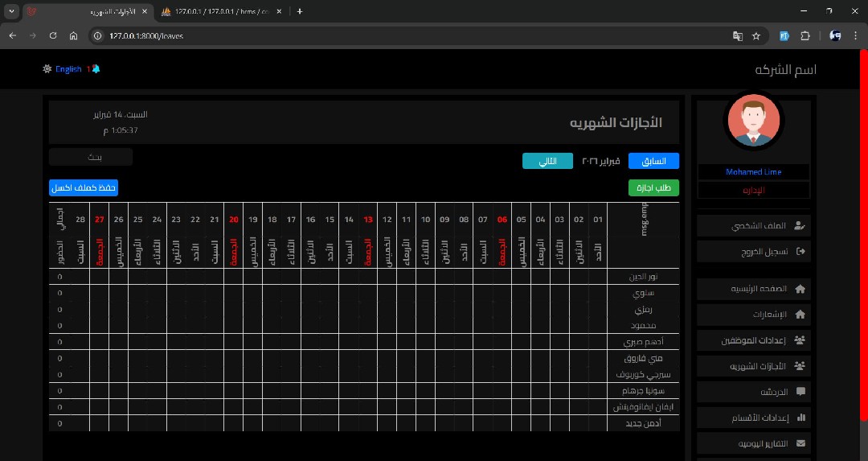Click the green طلب اجازة button

tap(653, 187)
